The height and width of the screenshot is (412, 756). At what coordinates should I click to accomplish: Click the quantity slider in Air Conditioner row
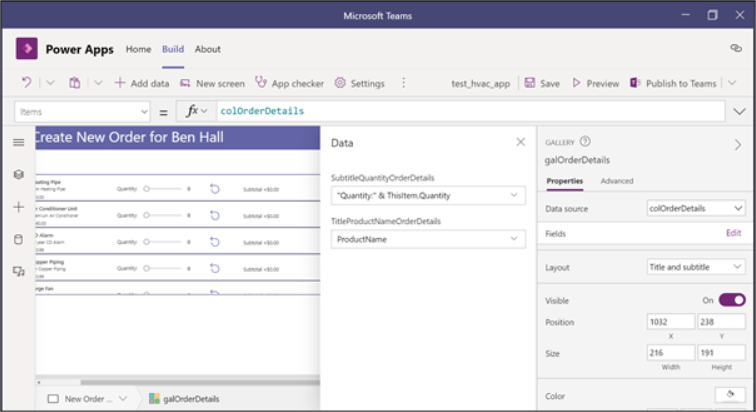click(x=163, y=215)
